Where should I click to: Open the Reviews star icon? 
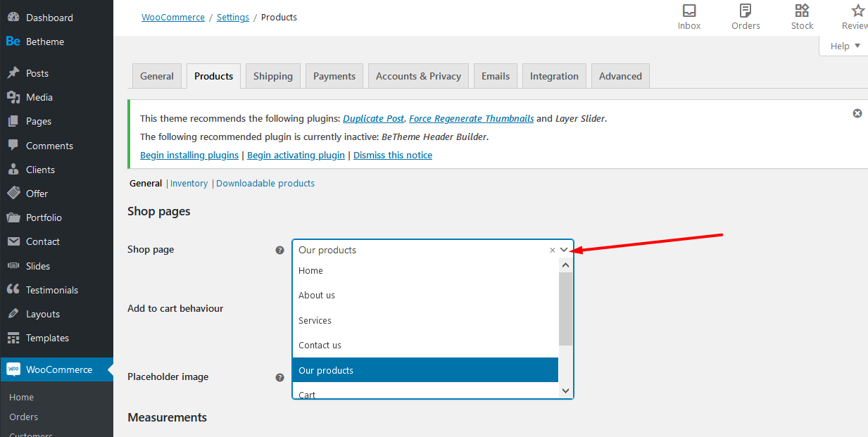point(858,11)
